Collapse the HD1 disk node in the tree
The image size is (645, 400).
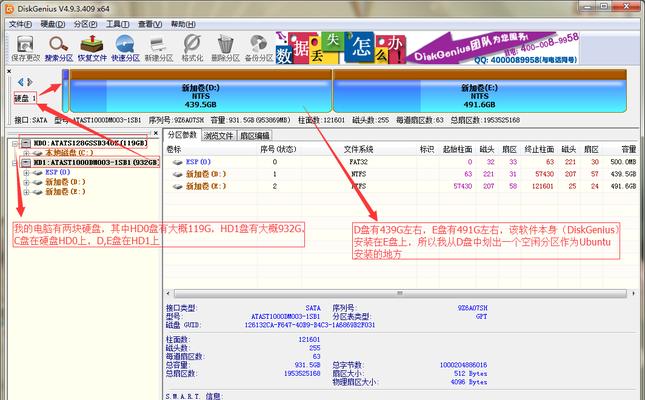point(15,163)
